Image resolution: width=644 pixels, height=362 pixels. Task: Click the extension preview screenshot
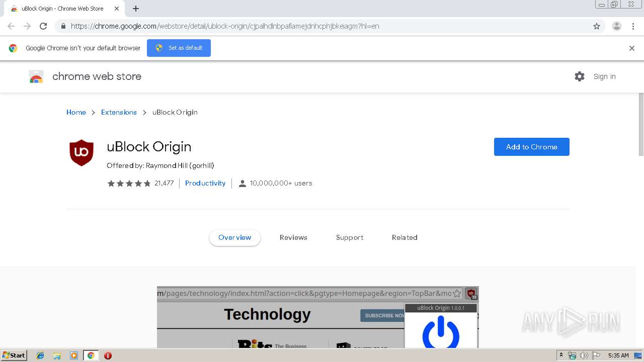click(317, 317)
